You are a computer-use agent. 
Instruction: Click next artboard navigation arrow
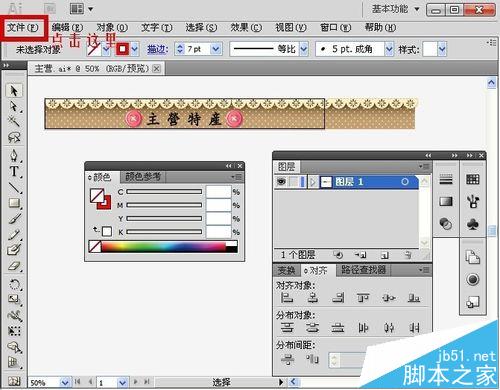click(135, 382)
